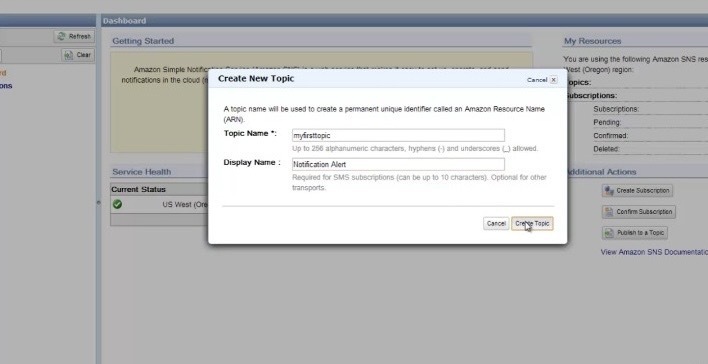Click the Getting Started heading
This screenshot has height=364, width=708.
[143, 41]
